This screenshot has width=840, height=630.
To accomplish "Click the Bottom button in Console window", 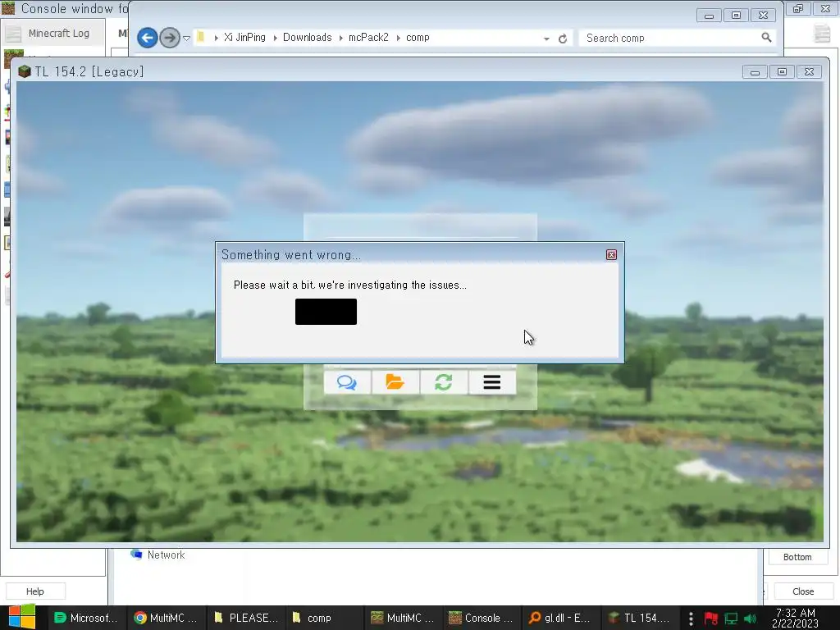I will [x=797, y=557].
